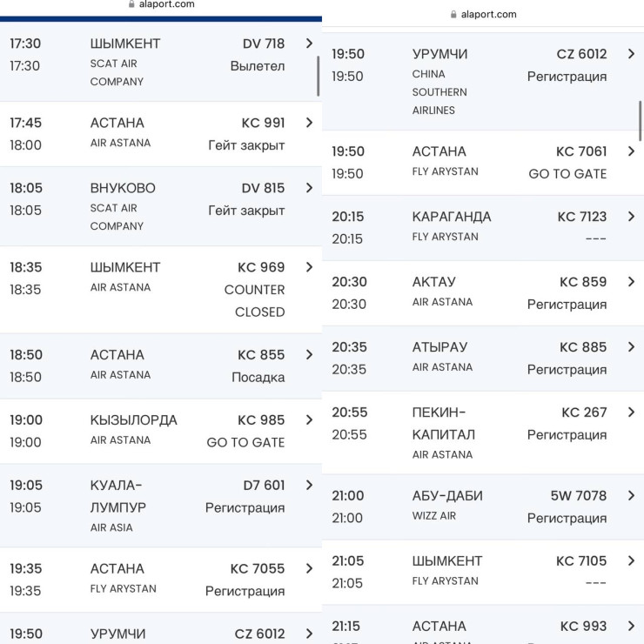
Task: Expand the DV 718 Шымкент flight chevron
Action: [x=309, y=44]
